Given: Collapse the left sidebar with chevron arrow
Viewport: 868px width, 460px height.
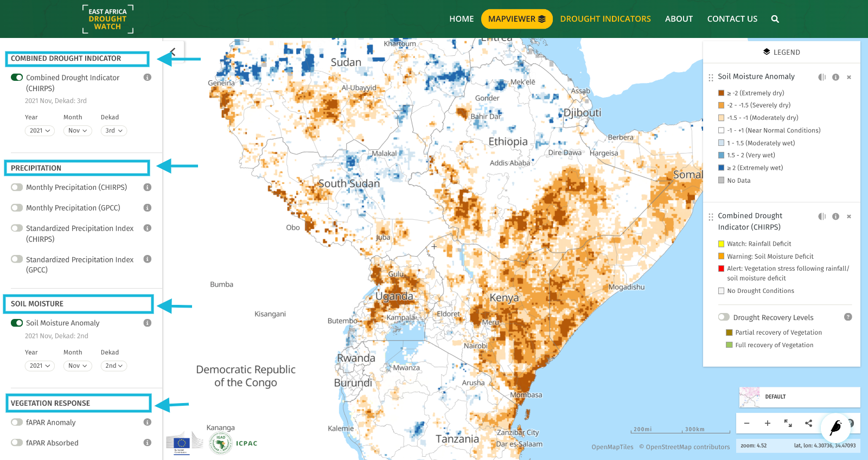Looking at the screenshot, I should point(173,52).
